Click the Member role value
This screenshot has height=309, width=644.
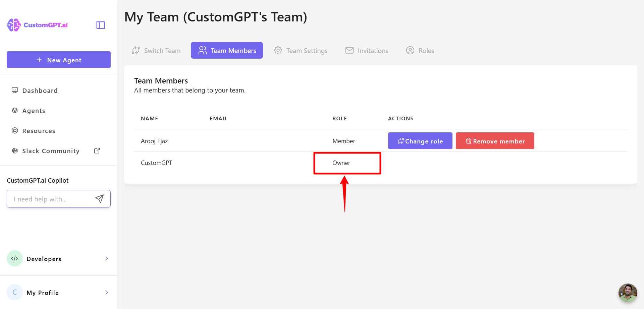(344, 141)
